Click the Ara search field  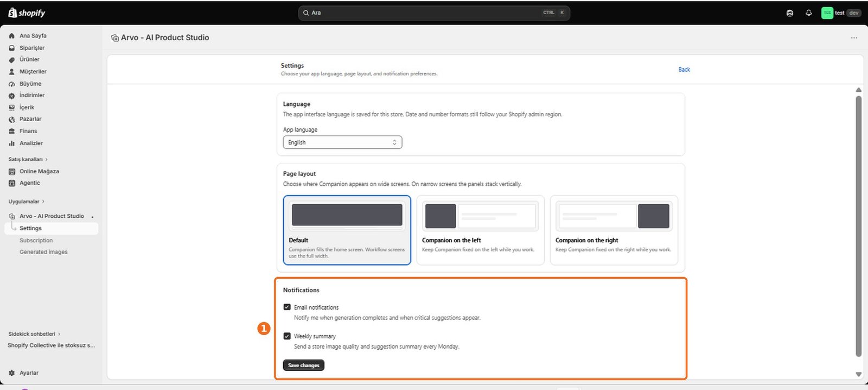click(x=434, y=13)
